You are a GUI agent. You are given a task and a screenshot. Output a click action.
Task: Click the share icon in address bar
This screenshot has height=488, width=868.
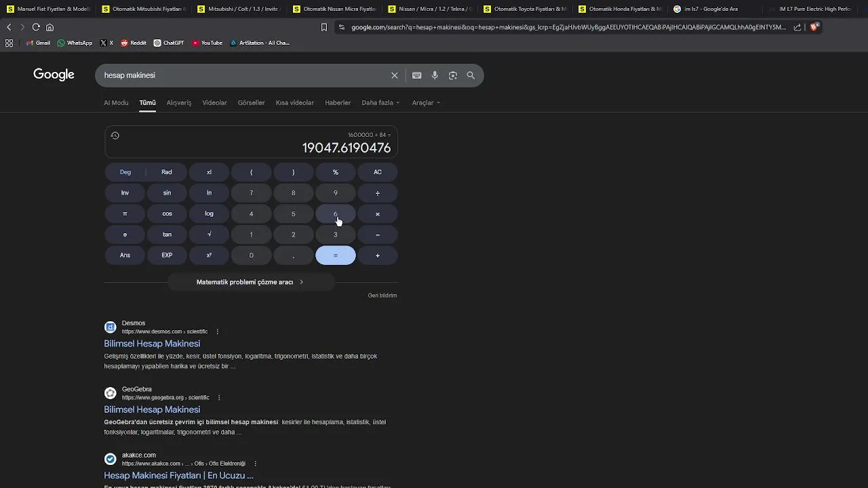[797, 27]
